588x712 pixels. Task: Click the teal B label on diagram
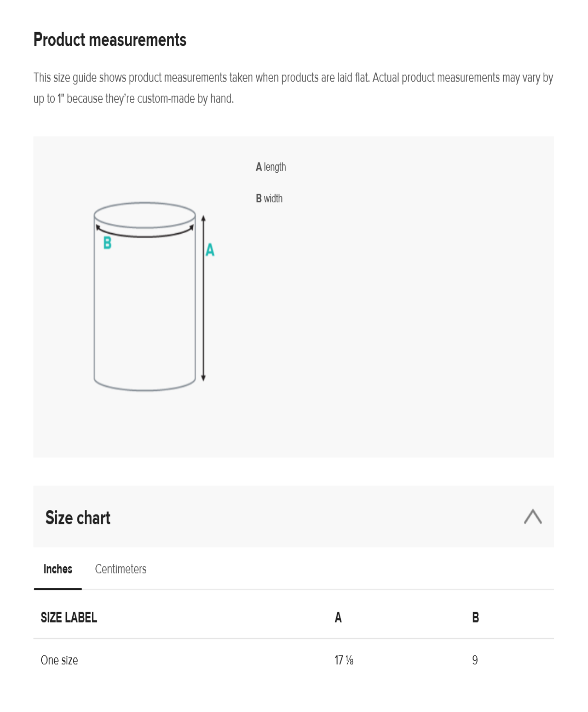point(107,243)
